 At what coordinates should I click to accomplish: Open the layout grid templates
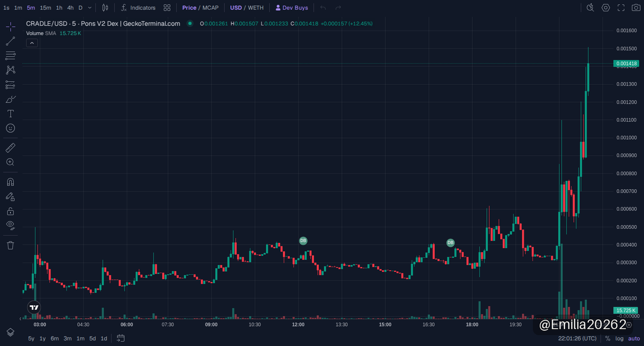point(167,8)
